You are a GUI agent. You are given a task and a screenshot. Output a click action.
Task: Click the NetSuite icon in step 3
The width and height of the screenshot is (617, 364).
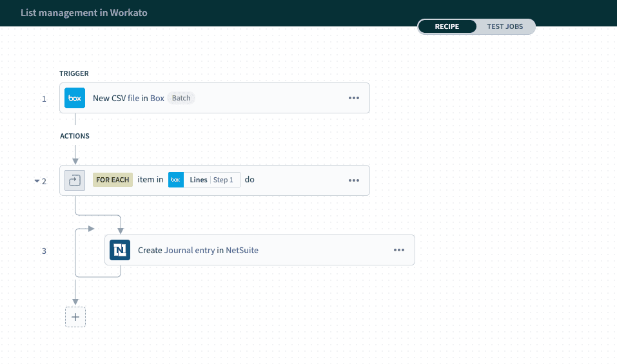tap(120, 250)
